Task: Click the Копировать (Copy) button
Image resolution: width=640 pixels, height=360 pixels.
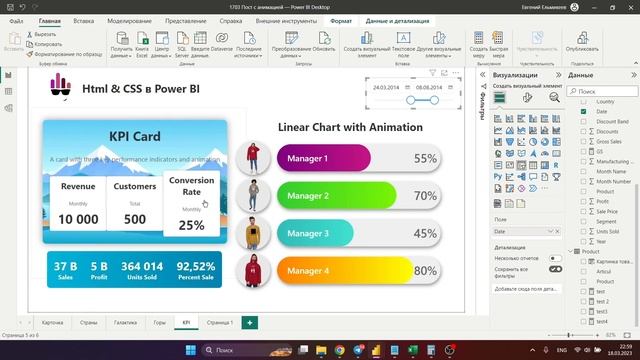Action: 44,44
